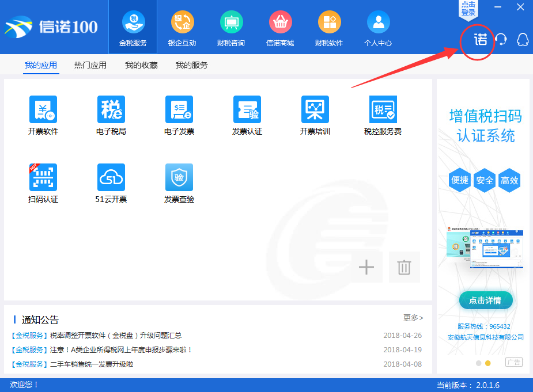The height and width of the screenshot is (392, 533).
Task: Click the trash delete-application button
Action: pyautogui.click(x=404, y=267)
